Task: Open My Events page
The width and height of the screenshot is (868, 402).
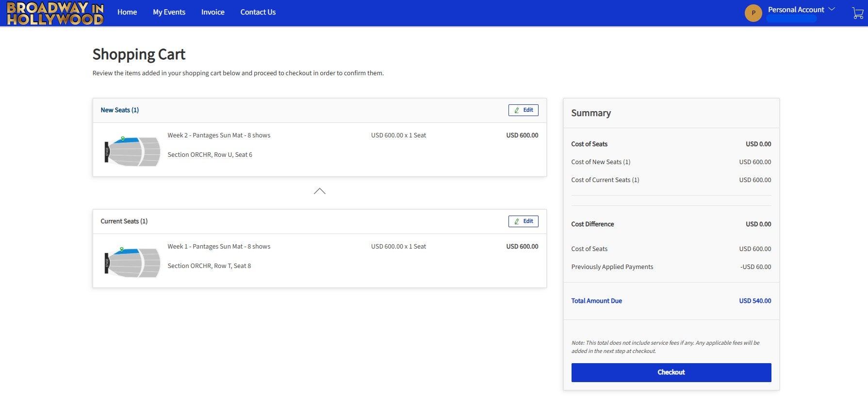Action: pos(169,12)
